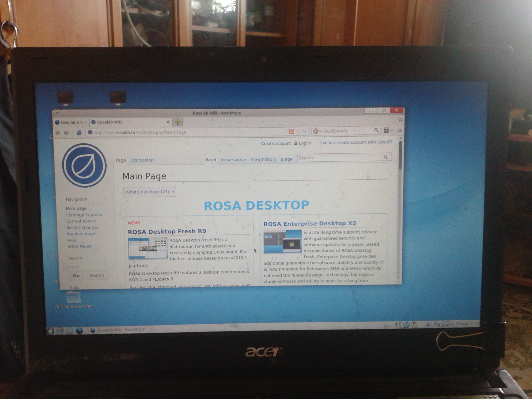Open the View history tab
Image resolution: width=532 pixels, height=399 pixels.
tap(263, 159)
